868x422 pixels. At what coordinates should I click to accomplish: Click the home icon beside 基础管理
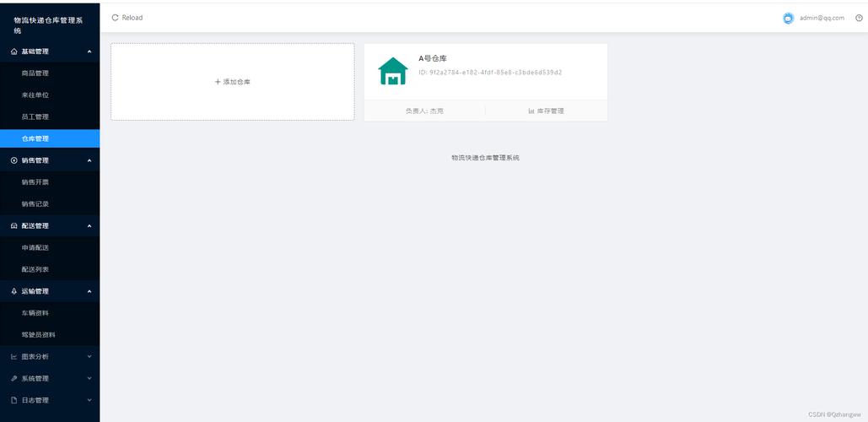click(x=14, y=51)
